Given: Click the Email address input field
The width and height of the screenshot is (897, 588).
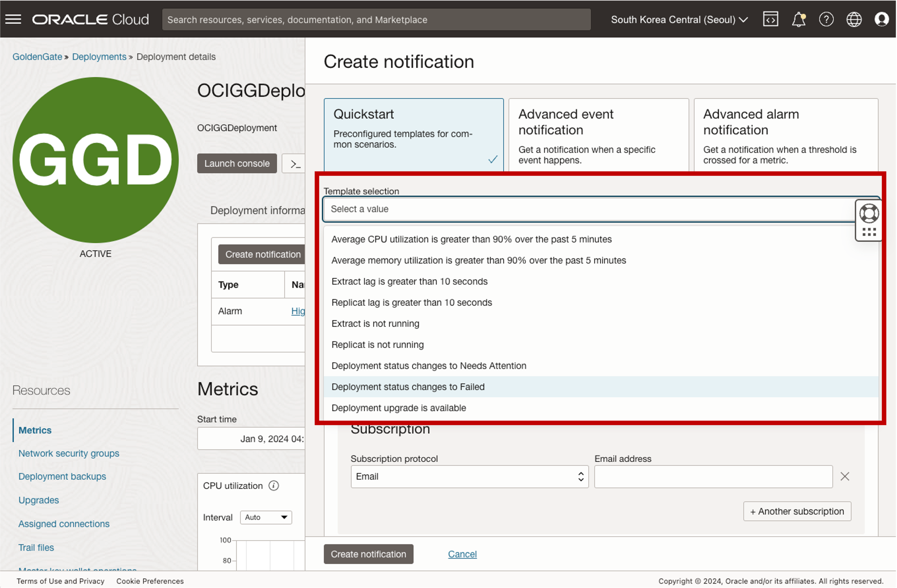Looking at the screenshot, I should pos(713,477).
